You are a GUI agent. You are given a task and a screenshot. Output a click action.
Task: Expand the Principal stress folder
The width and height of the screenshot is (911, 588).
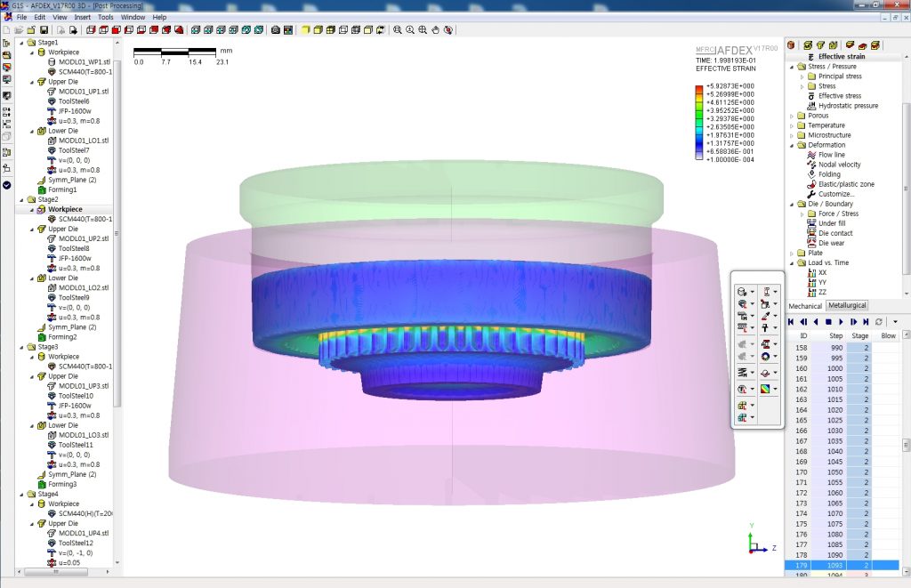tap(802, 77)
